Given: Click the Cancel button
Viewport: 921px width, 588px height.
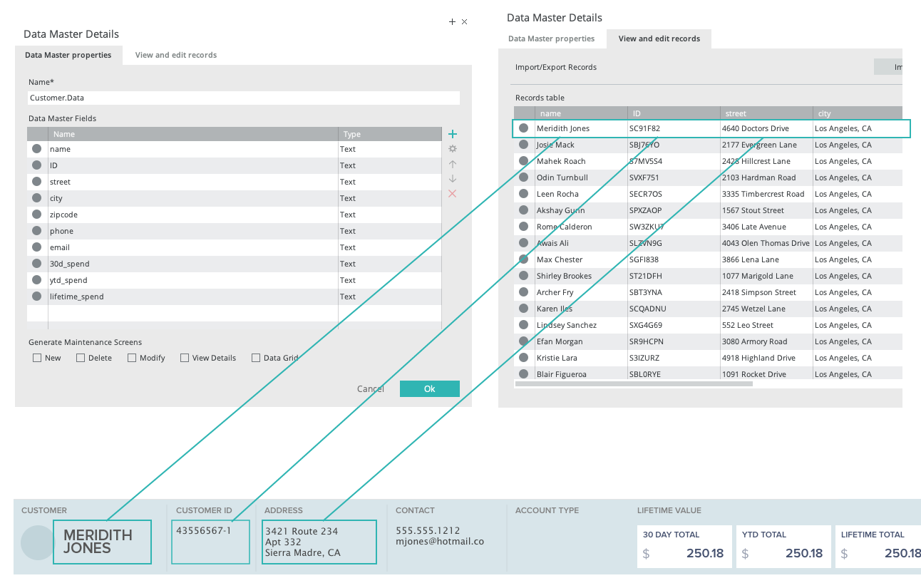Looking at the screenshot, I should pos(371,389).
